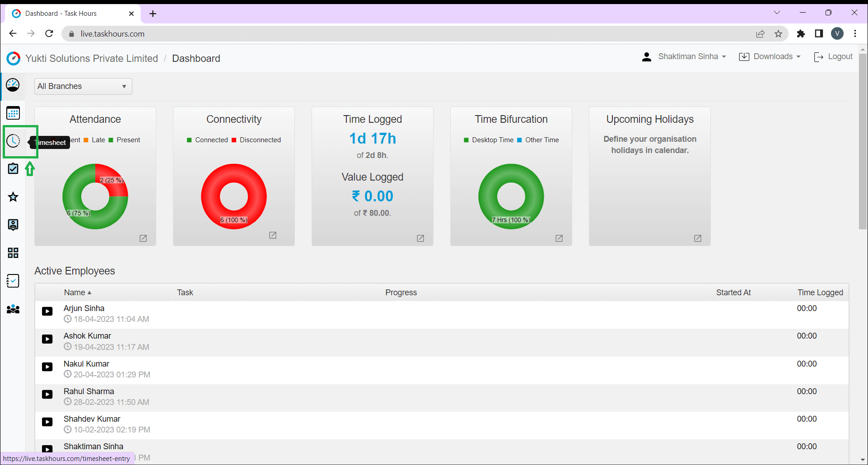
Task: Click Yukti Solutions Private Limited link
Action: pyautogui.click(x=92, y=58)
